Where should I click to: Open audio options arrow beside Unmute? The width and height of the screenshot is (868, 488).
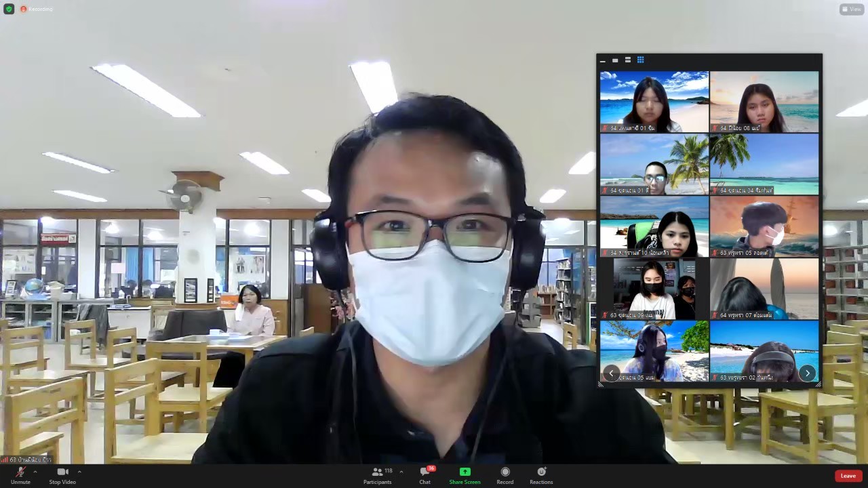click(35, 472)
